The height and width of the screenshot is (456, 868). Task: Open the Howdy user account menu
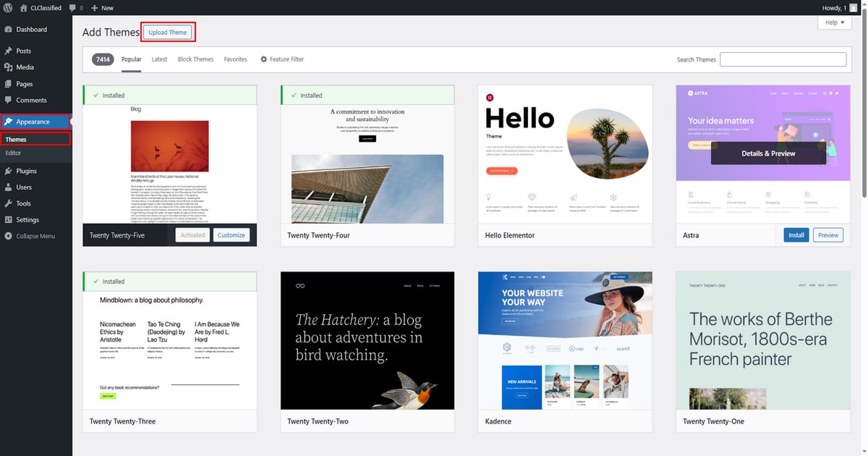pyautogui.click(x=838, y=7)
